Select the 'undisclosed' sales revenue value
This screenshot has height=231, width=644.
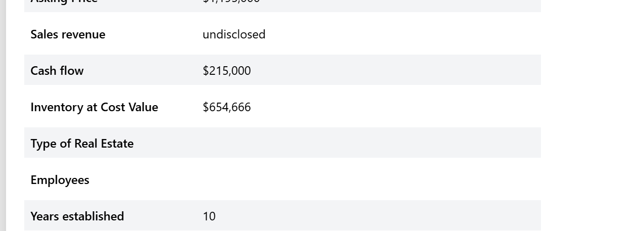(234, 34)
